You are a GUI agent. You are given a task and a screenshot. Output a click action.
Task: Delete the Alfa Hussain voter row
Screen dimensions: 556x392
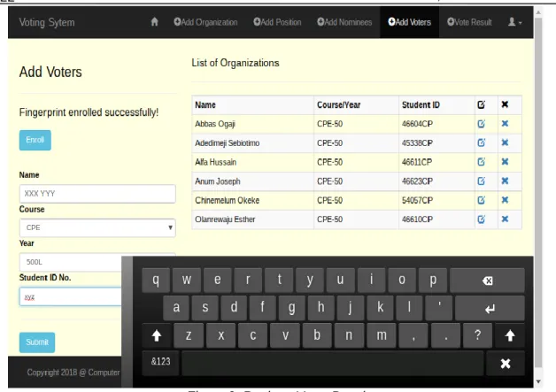click(505, 162)
